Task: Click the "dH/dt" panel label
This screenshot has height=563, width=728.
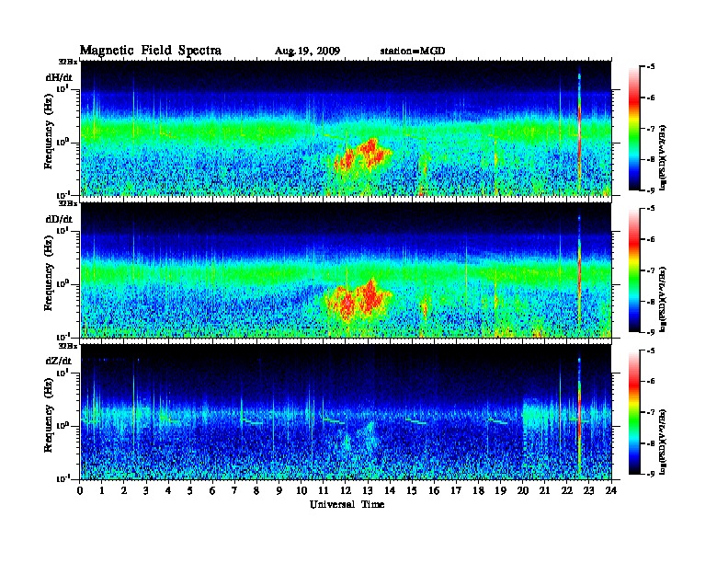Action: click(59, 77)
